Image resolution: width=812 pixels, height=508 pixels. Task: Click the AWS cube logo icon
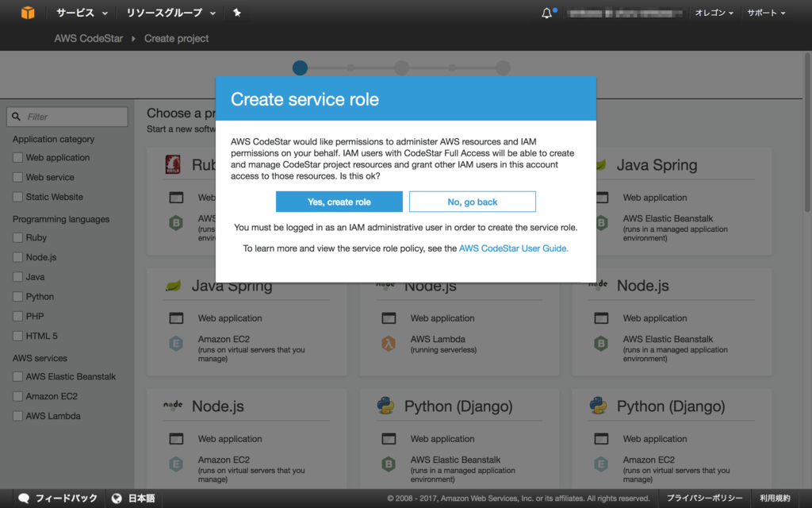28,13
